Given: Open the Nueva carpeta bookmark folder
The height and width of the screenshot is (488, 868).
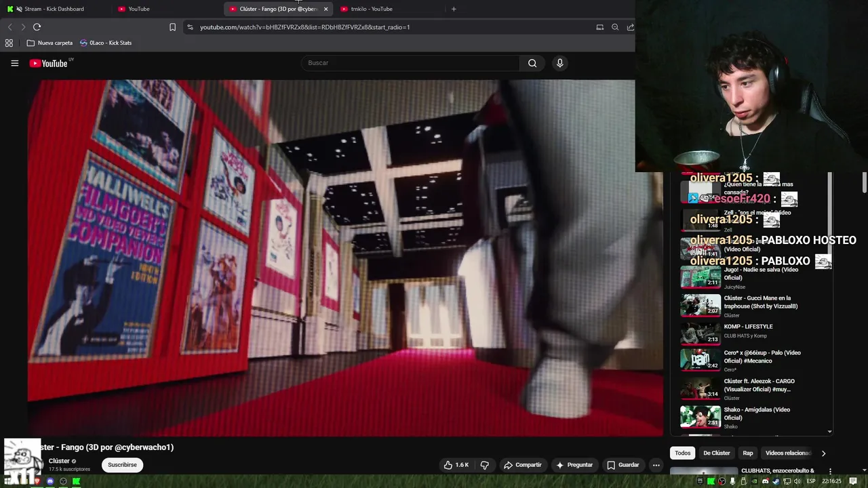Looking at the screenshot, I should [50, 43].
